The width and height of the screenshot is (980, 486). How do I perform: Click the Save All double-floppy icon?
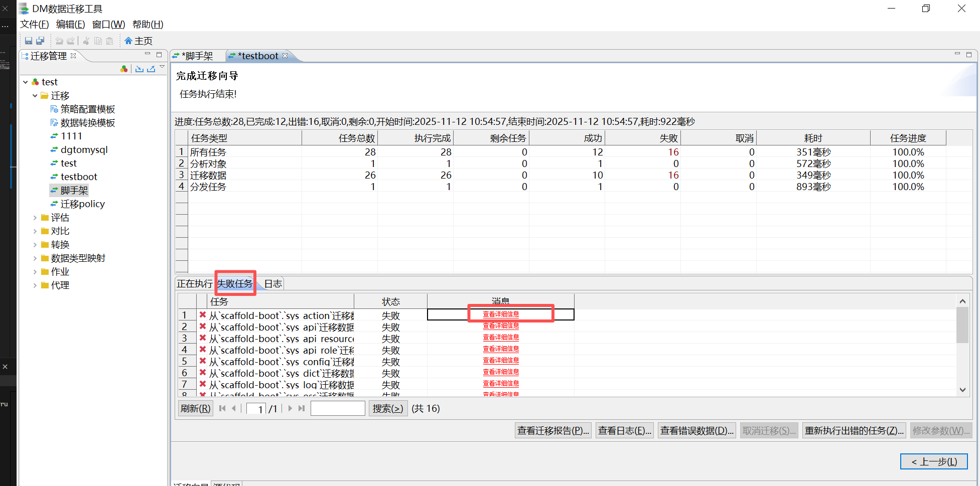pos(40,41)
